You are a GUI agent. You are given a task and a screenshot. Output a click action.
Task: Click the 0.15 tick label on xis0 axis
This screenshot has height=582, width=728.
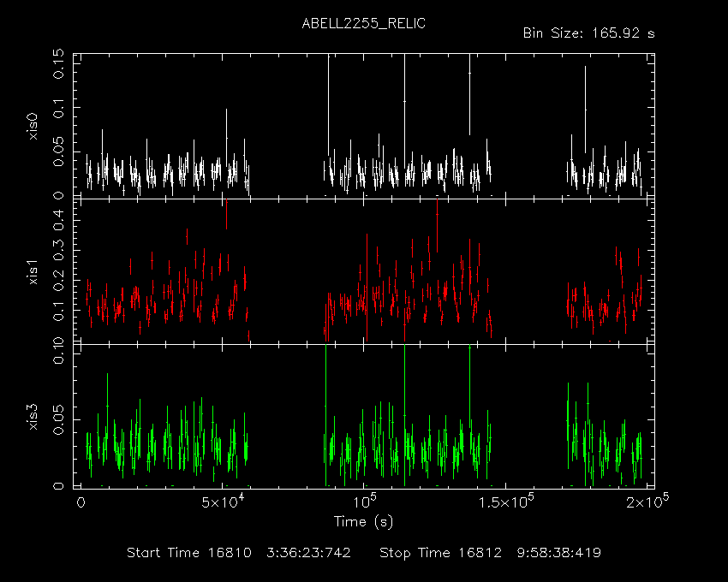click(x=58, y=63)
